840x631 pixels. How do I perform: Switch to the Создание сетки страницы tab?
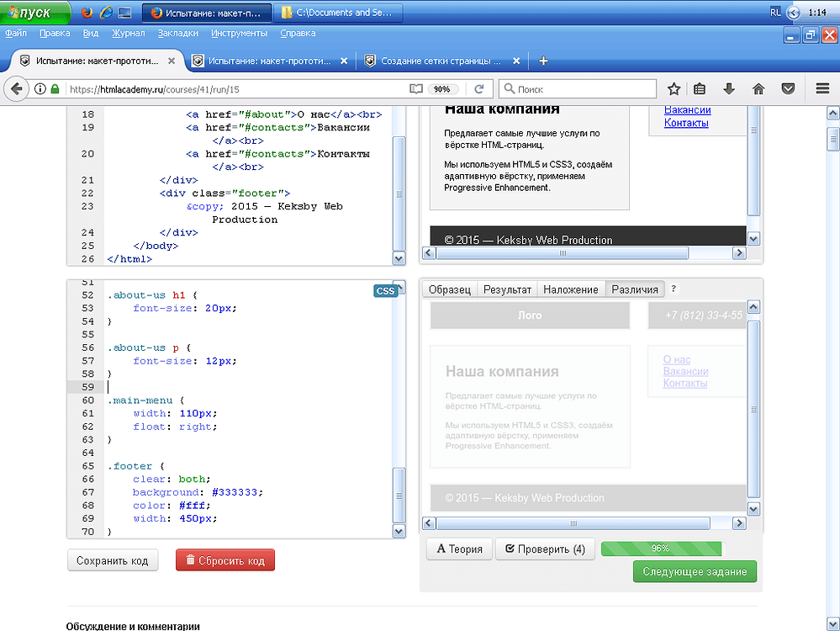(x=440, y=61)
